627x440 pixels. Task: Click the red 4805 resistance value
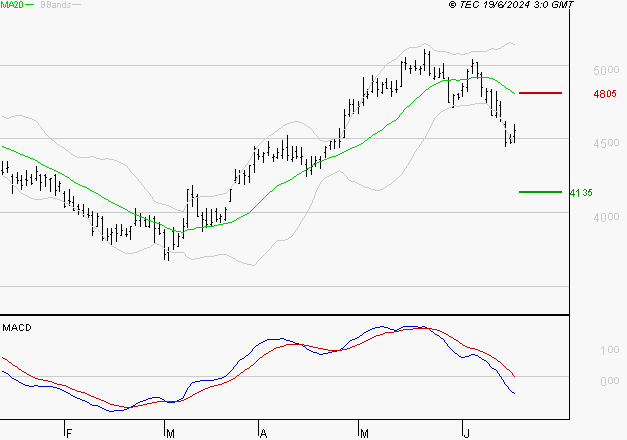605,94
